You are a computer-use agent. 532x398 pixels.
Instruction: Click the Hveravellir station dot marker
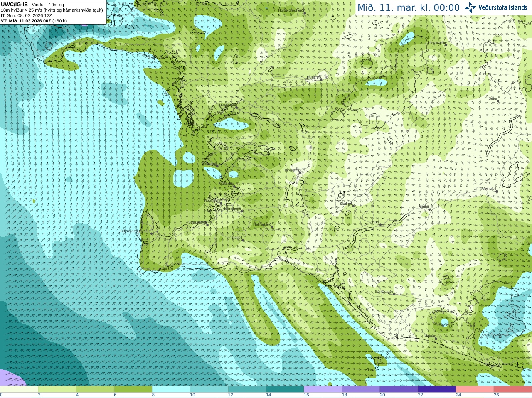pos(446,44)
